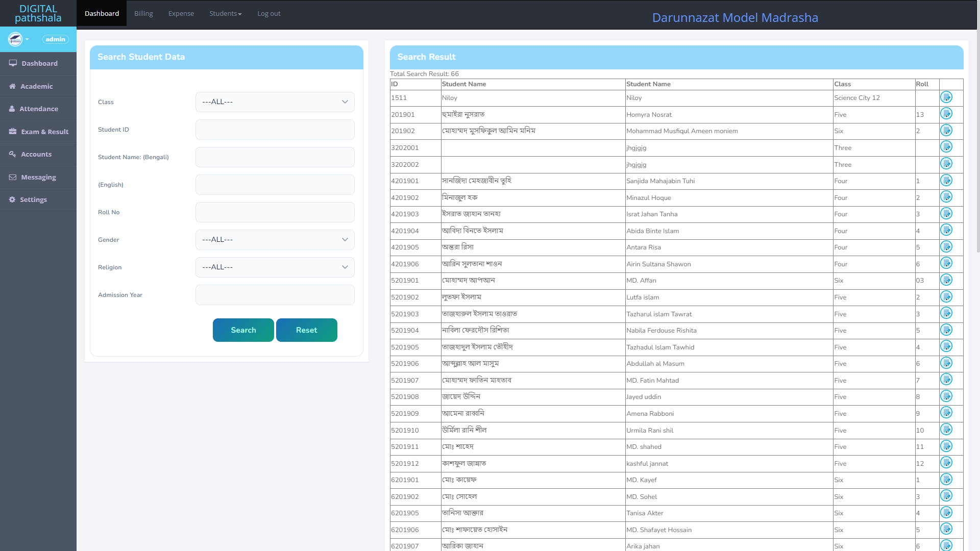The height and width of the screenshot is (551, 980).
Task: Open the Expense tab
Action: tap(181, 14)
